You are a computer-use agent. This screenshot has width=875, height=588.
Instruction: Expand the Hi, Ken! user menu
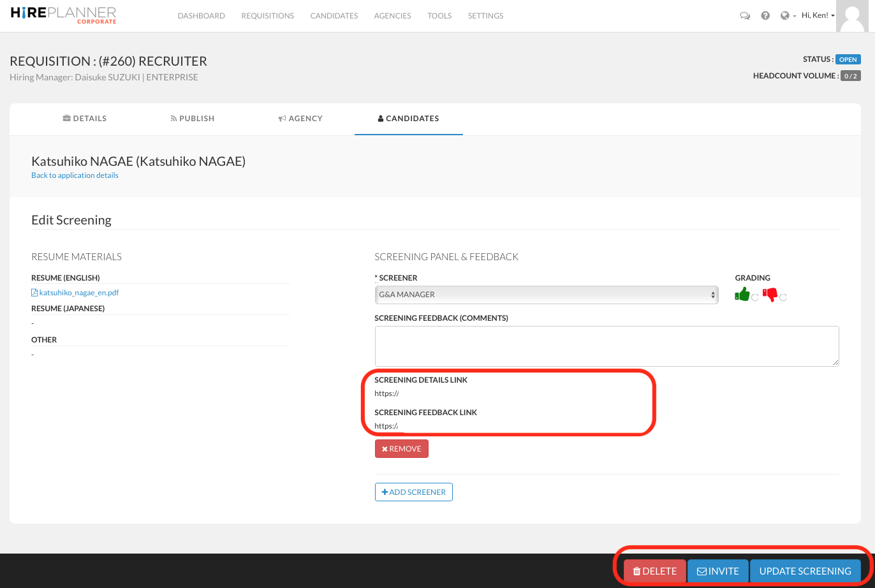pyautogui.click(x=818, y=16)
